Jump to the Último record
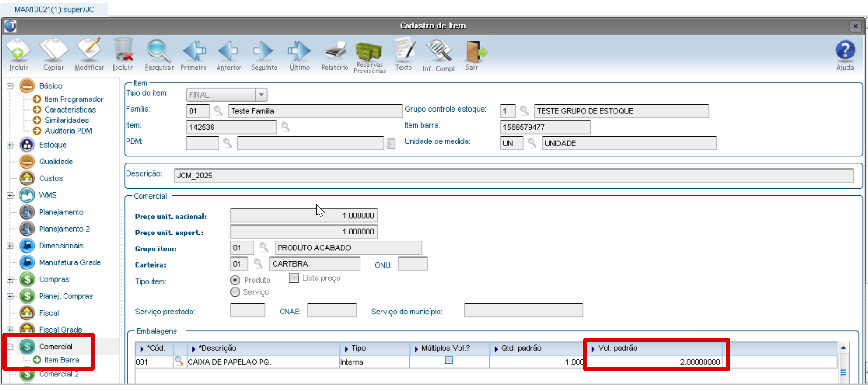 coord(299,50)
